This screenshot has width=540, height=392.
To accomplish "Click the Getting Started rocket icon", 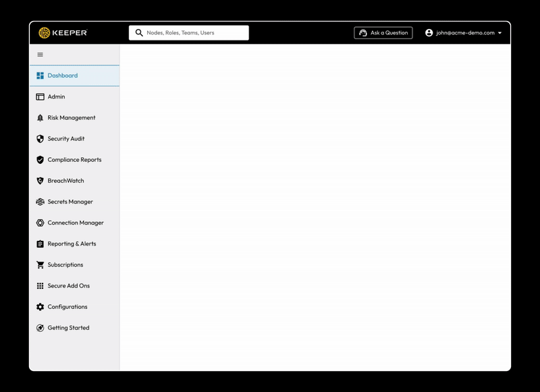I will coord(40,328).
